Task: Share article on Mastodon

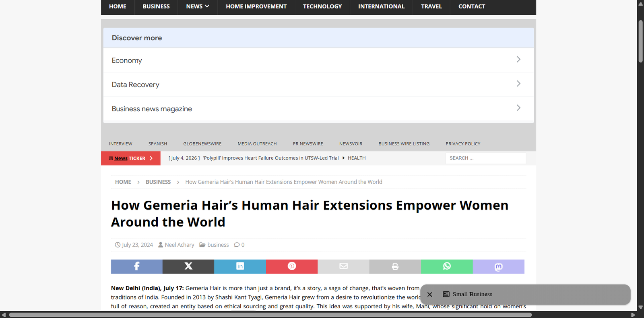Action: click(499, 266)
